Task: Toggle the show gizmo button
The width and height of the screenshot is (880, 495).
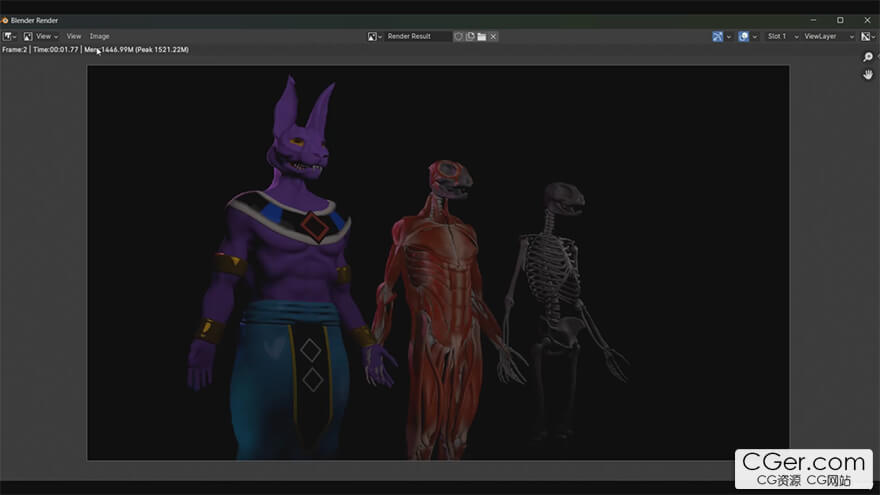Action: [x=717, y=36]
